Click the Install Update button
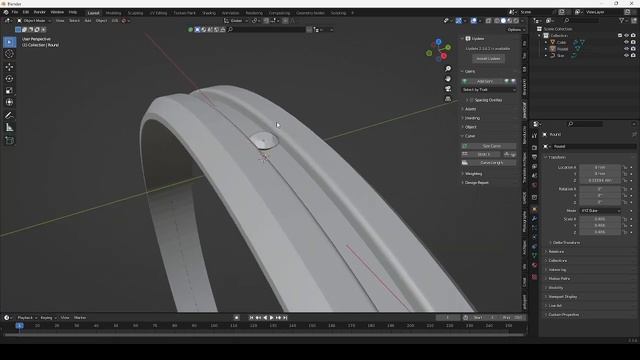Image resolution: width=640 pixels, height=360 pixels. coord(489,59)
